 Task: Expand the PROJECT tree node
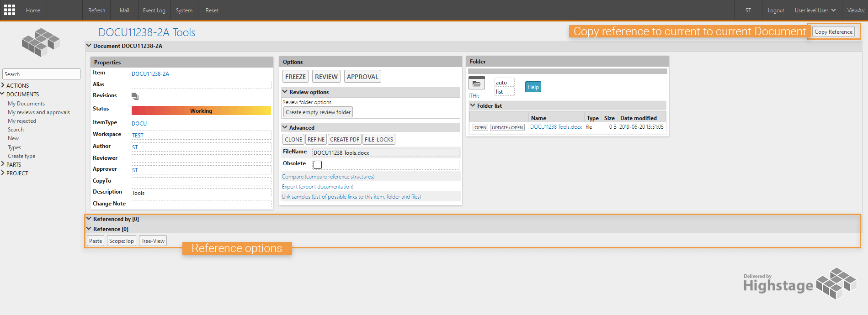(x=3, y=173)
